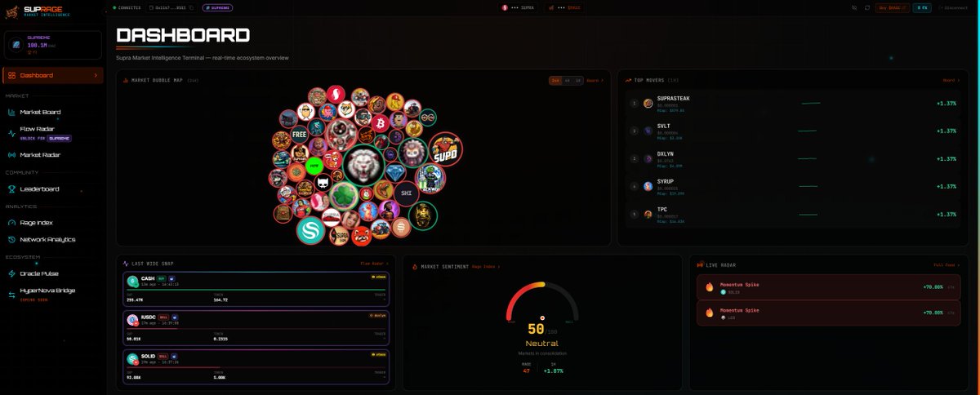Open the CASH swap card
Screen dimensions: 980x395
[x=256, y=289]
